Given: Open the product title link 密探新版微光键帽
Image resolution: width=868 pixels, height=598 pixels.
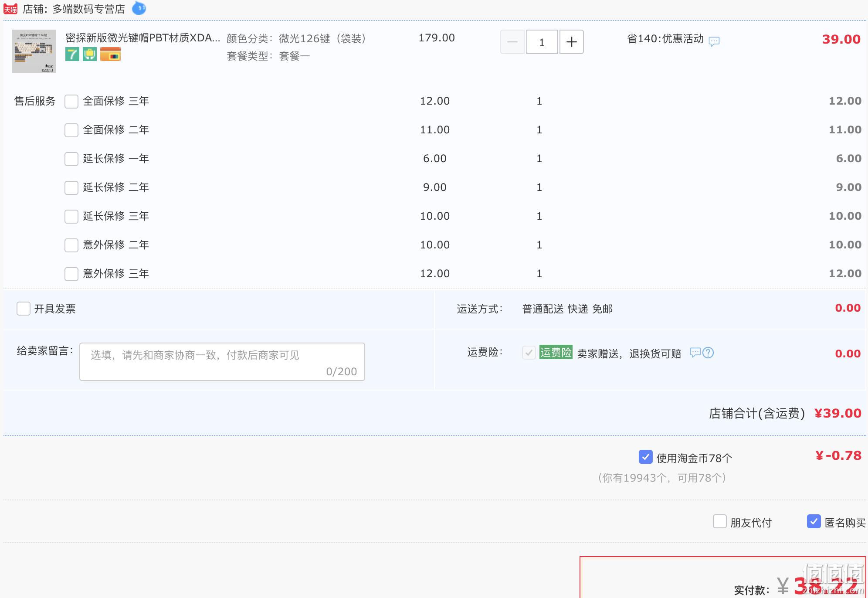Looking at the screenshot, I should pyautogui.click(x=142, y=38).
